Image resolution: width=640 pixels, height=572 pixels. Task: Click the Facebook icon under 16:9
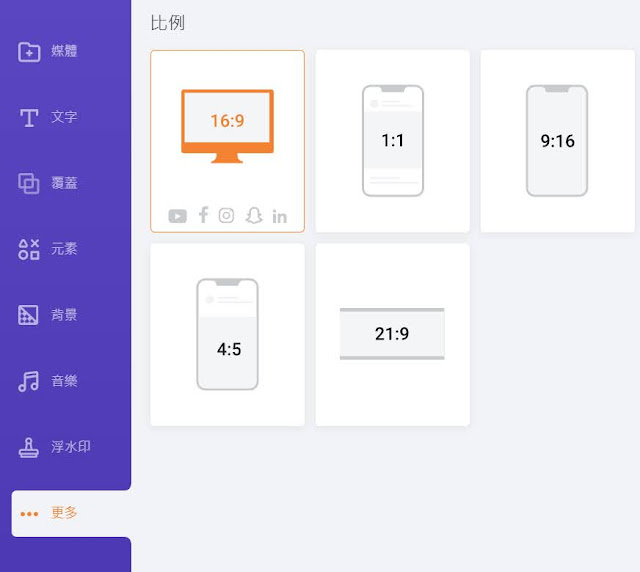click(x=203, y=215)
